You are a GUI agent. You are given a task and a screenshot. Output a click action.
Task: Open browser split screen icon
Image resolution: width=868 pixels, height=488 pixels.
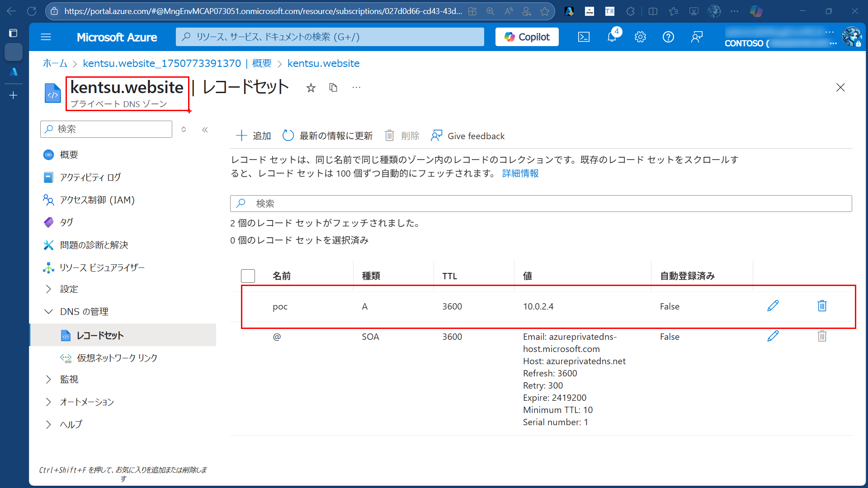tap(653, 11)
